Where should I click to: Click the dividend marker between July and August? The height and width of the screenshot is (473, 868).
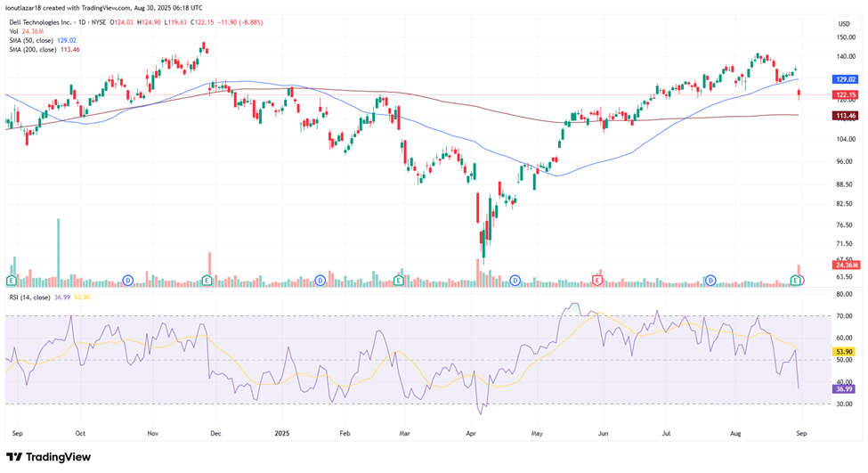710,281
